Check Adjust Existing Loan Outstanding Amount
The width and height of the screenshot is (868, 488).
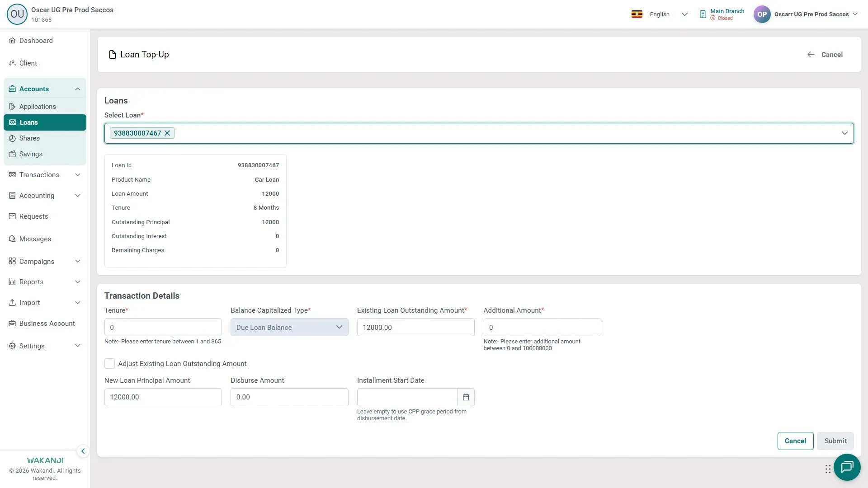pyautogui.click(x=109, y=364)
